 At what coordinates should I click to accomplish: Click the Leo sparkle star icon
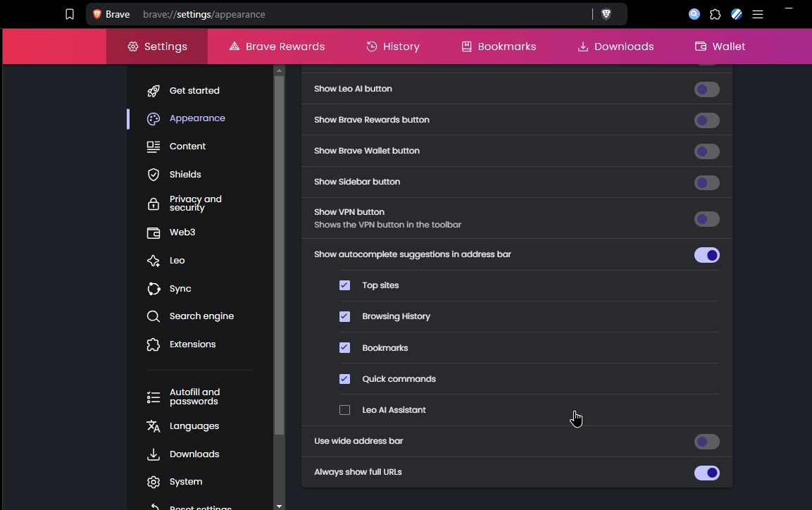154,261
